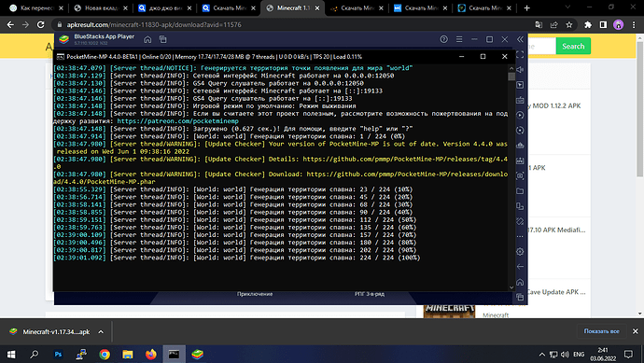Open the 'Cave Update APK ...' link
This screenshot has height=363, width=644.
557,292
